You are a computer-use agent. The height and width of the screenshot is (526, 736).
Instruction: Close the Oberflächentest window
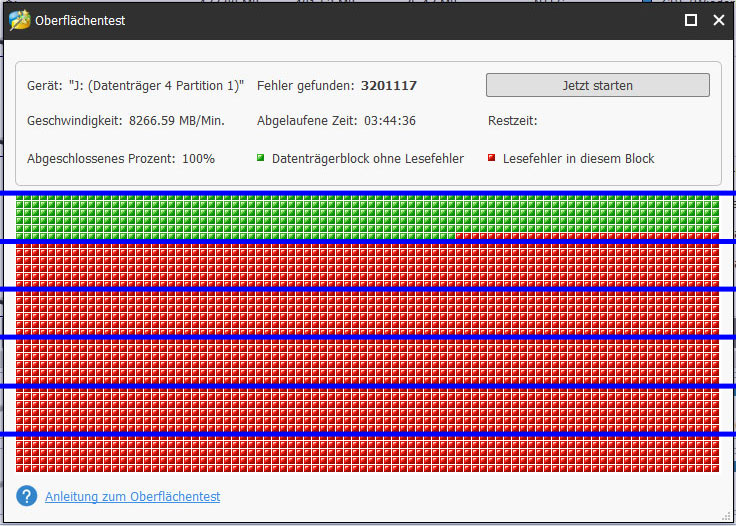[719, 20]
